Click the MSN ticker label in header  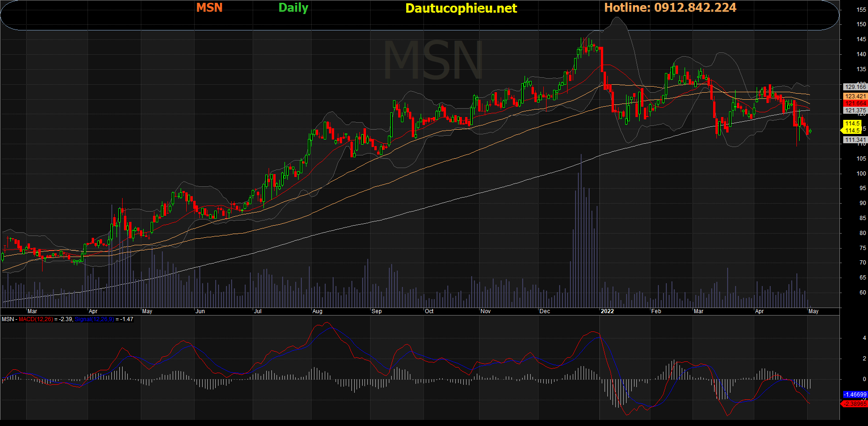[x=209, y=7]
